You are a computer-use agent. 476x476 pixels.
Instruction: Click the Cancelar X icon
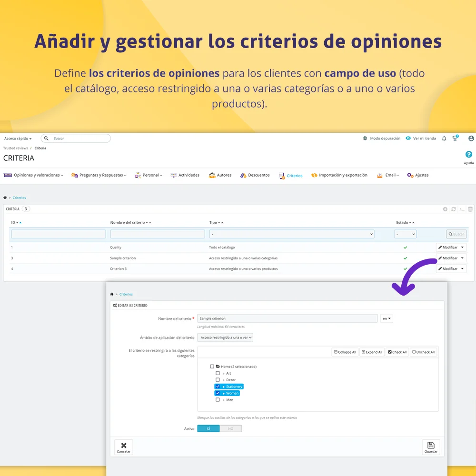pyautogui.click(x=124, y=446)
